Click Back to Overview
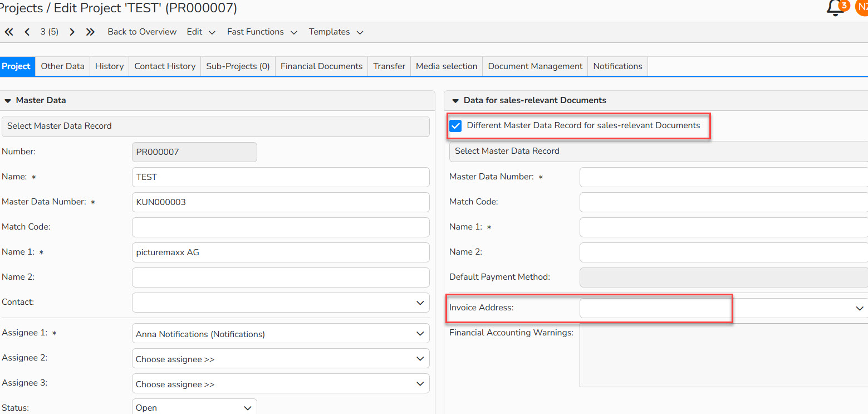 click(x=142, y=32)
